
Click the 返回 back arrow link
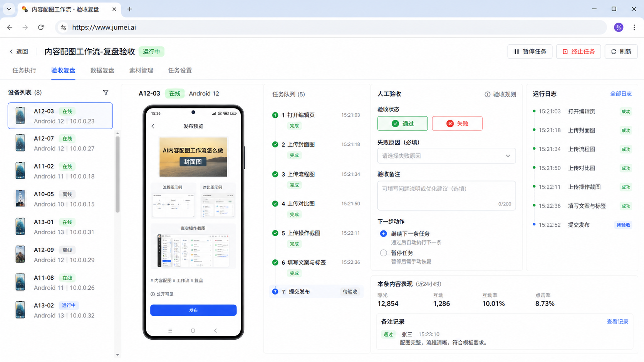[19, 52]
